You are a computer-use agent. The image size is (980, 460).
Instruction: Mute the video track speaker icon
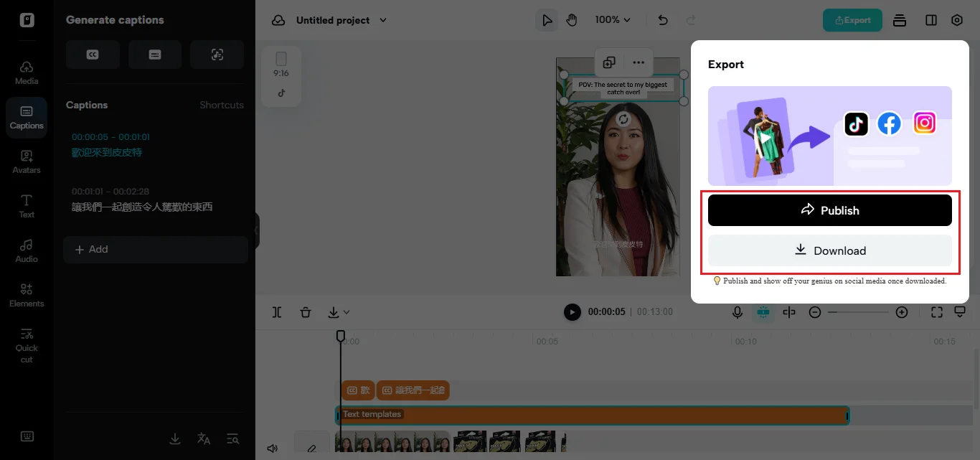(273, 449)
